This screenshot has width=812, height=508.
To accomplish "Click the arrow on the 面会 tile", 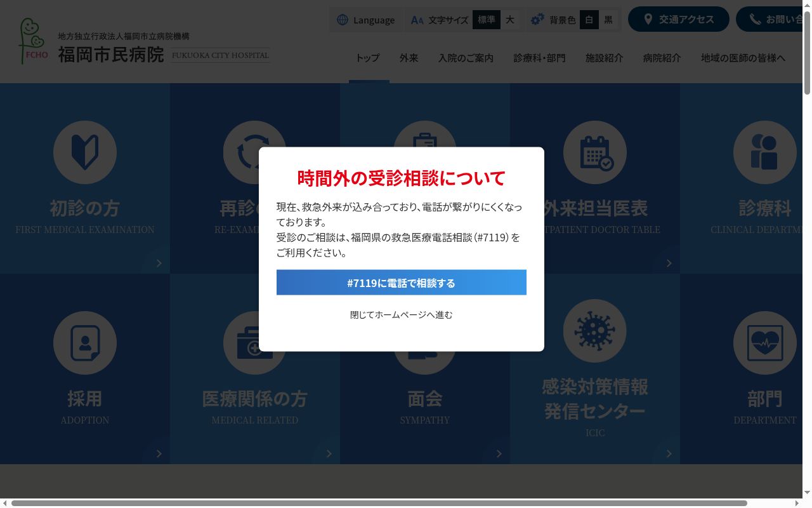I will 499,453.
